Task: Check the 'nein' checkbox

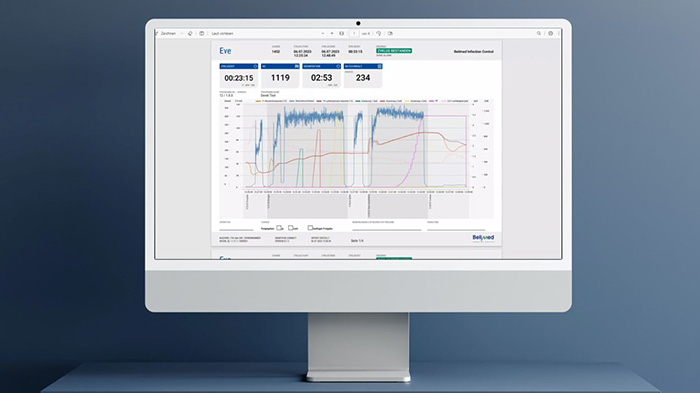Action: click(291, 228)
